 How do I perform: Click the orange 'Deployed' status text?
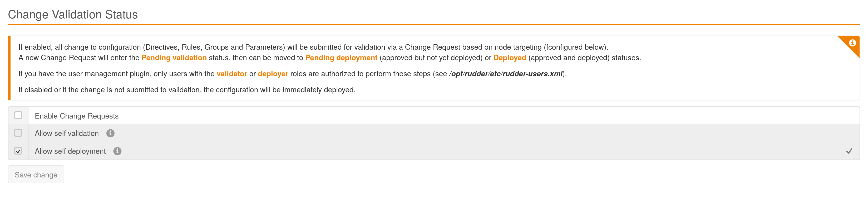[510, 58]
